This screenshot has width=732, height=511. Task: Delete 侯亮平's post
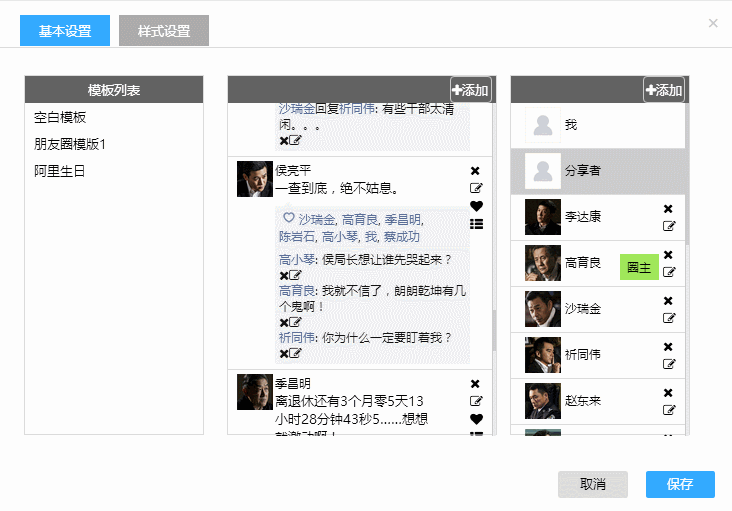point(475,171)
